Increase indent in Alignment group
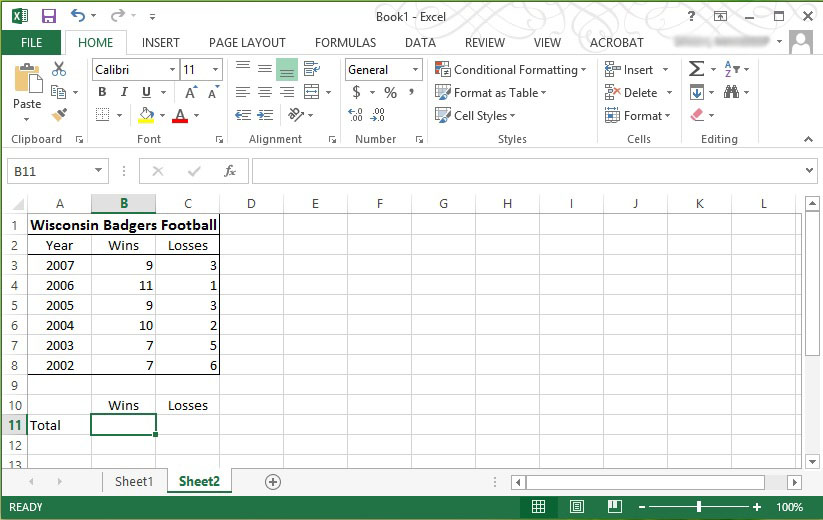 [265, 115]
